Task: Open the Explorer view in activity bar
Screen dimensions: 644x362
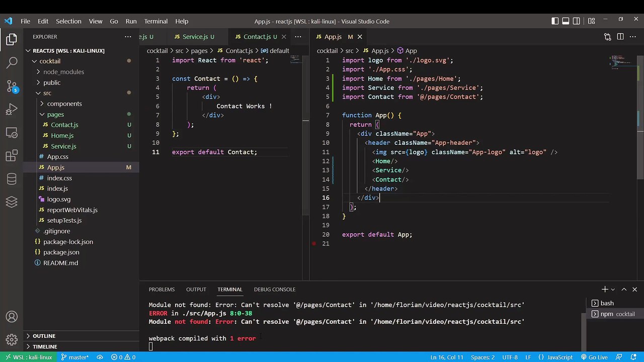Action: click(12, 39)
